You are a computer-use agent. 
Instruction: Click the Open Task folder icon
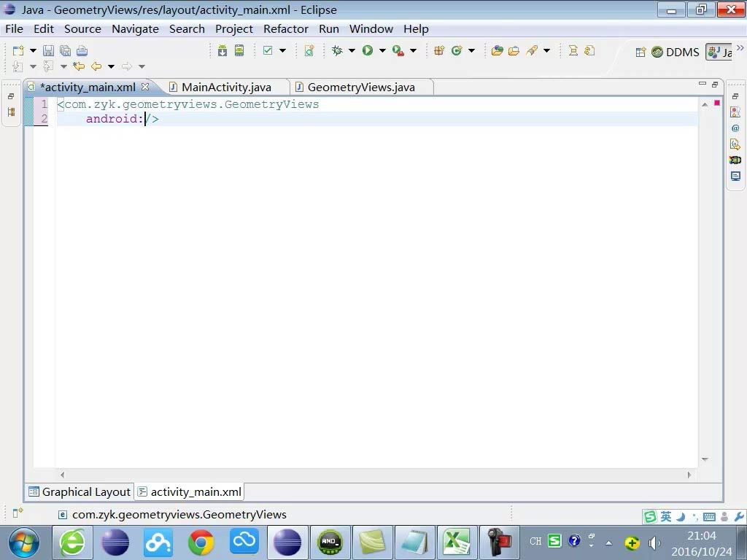(x=514, y=50)
